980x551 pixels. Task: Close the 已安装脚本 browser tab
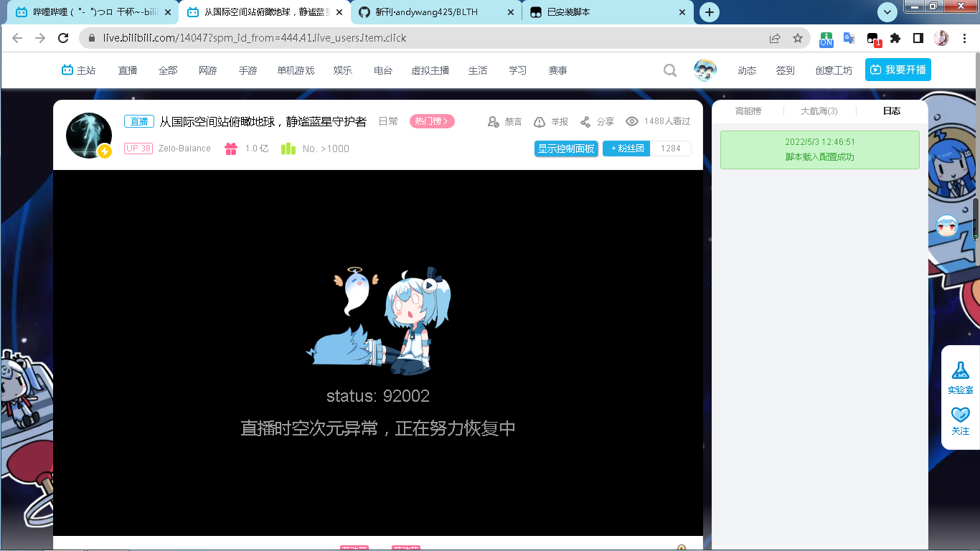click(682, 12)
